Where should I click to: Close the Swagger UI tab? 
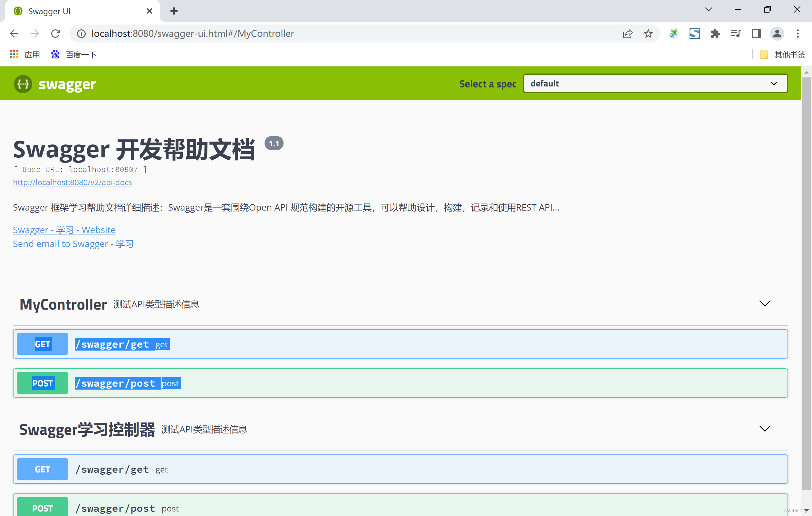click(150, 11)
